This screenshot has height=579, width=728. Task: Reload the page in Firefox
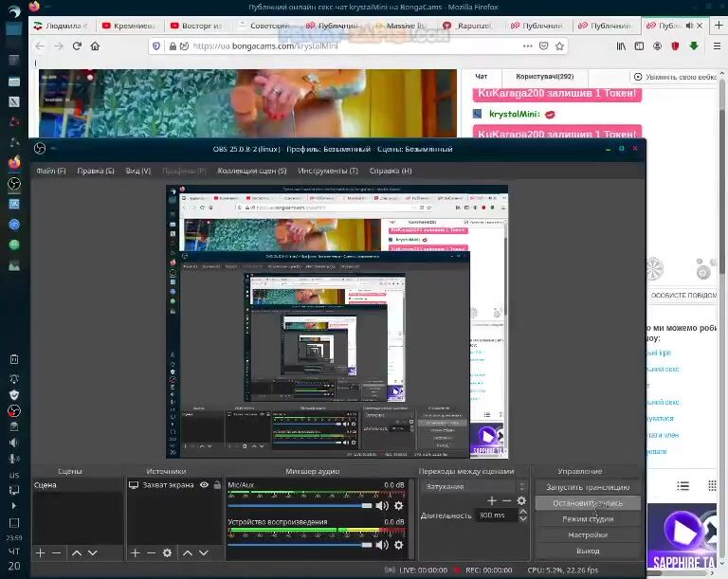tap(77, 45)
